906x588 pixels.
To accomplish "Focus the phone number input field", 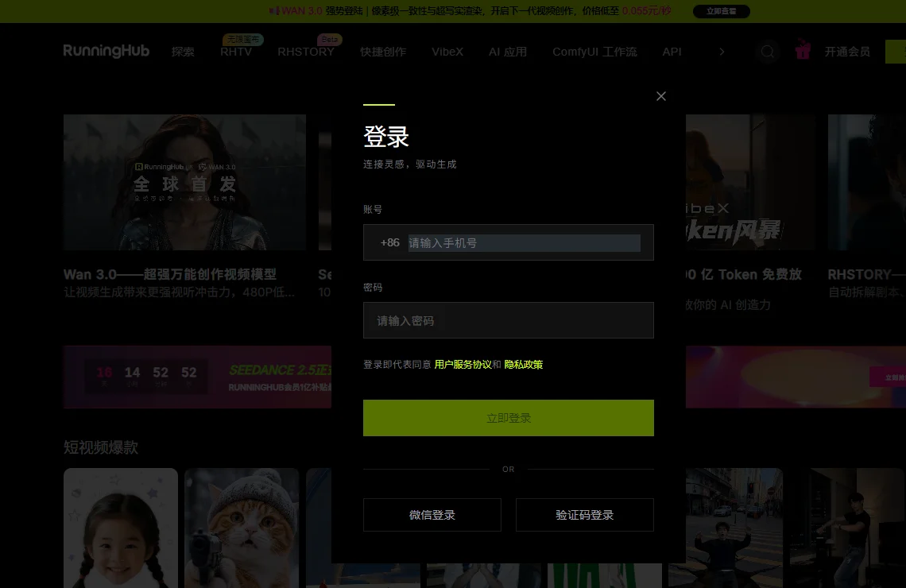I will click(x=524, y=242).
